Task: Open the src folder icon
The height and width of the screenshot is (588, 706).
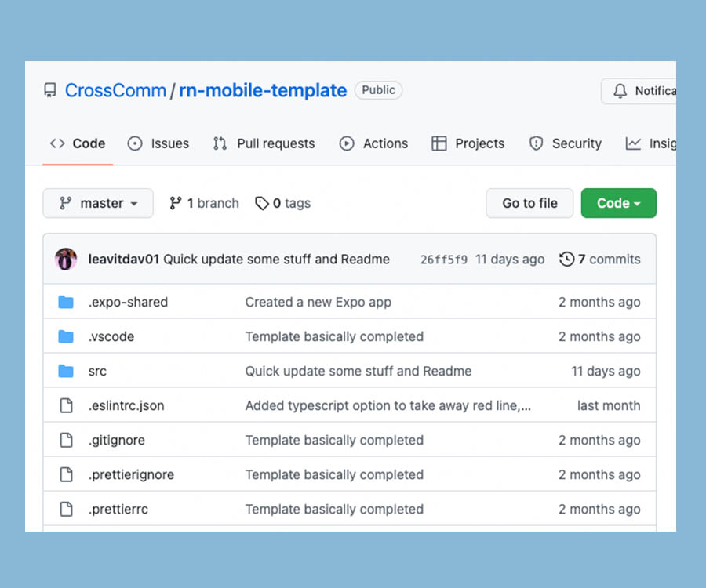Action: tap(65, 371)
